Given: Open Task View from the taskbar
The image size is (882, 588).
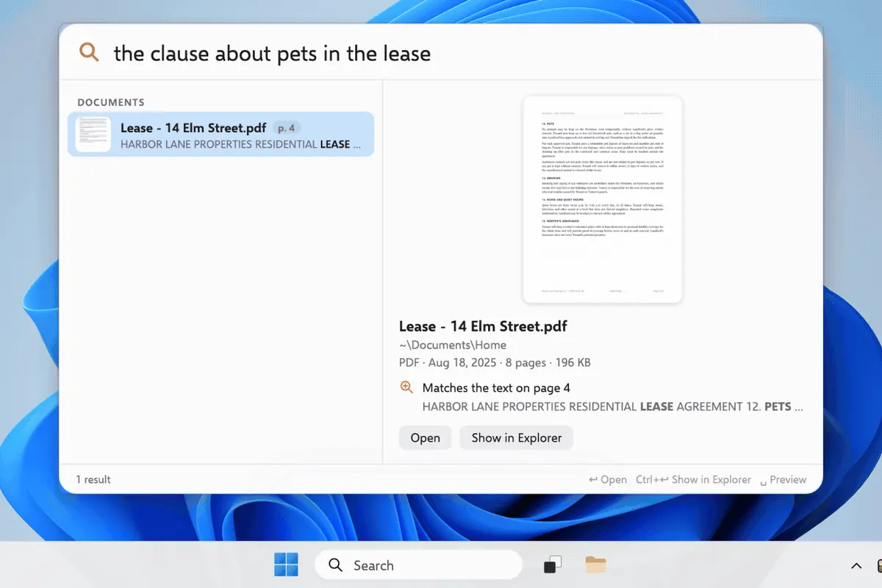Looking at the screenshot, I should point(553,564).
